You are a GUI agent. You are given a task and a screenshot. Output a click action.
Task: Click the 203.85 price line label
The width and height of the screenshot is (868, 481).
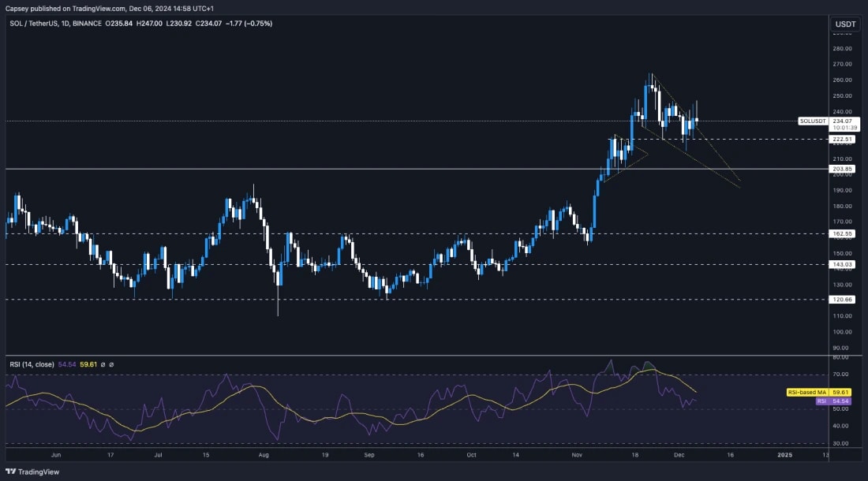pyautogui.click(x=842, y=168)
